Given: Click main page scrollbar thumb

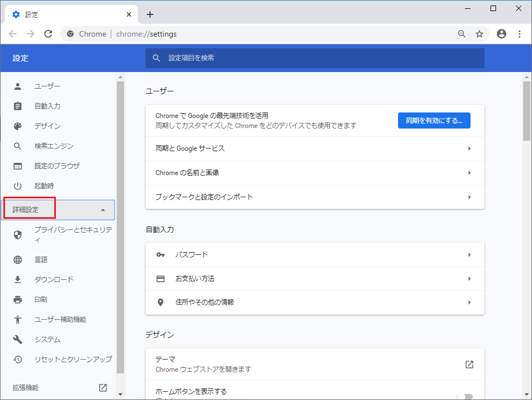Looking at the screenshot, I should (x=526, y=111).
